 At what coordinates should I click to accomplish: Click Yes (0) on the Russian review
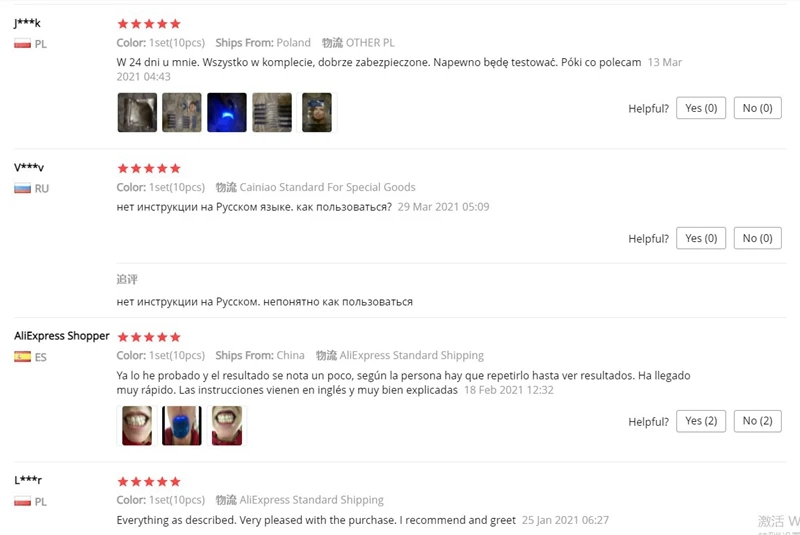click(x=701, y=238)
